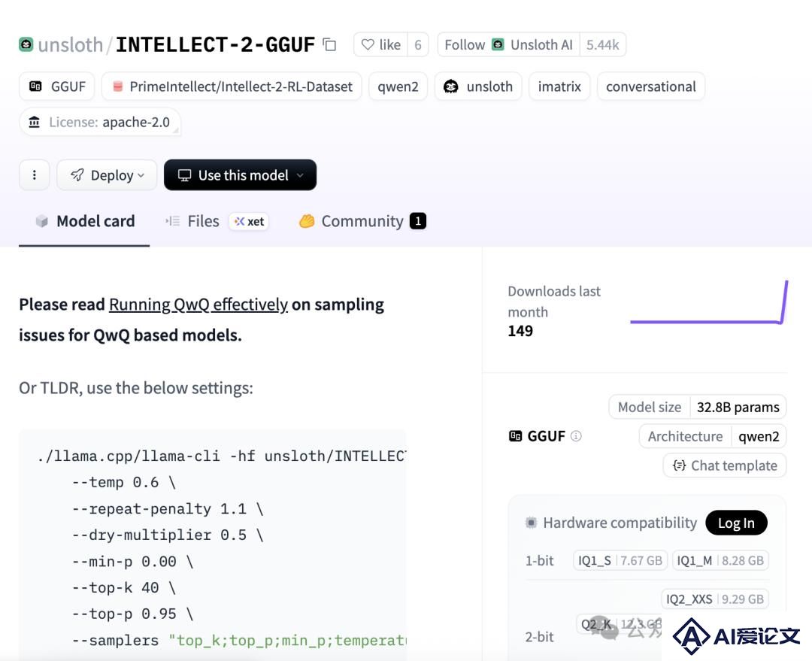Click the downloads last month chart
This screenshot has width=812, height=661.
(x=709, y=302)
